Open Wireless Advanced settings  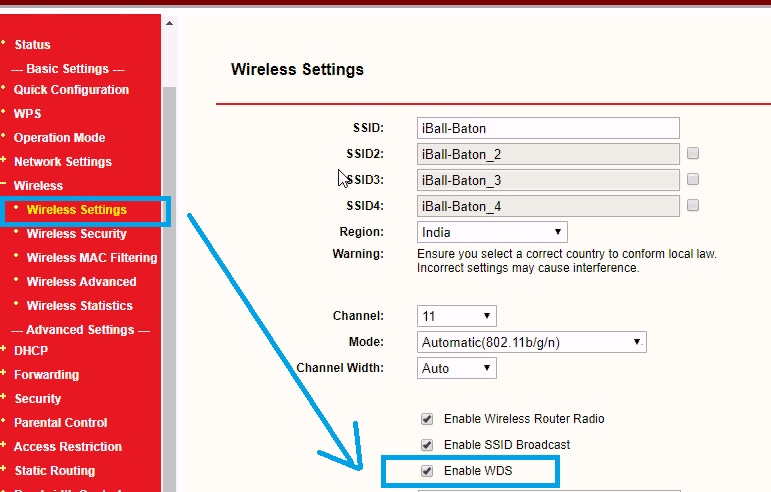coord(81,282)
